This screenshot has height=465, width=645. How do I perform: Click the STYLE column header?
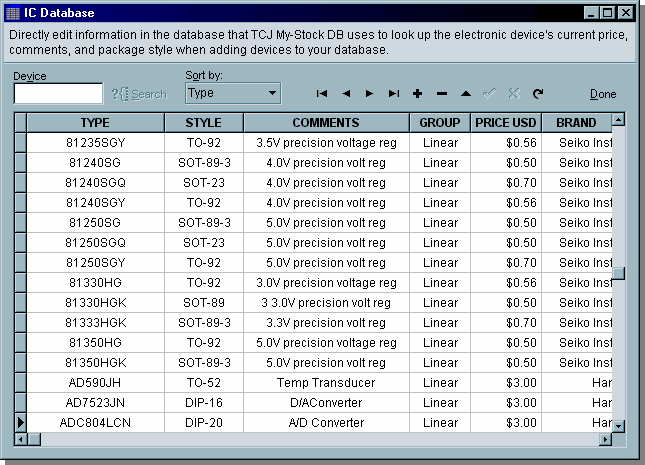(204, 123)
